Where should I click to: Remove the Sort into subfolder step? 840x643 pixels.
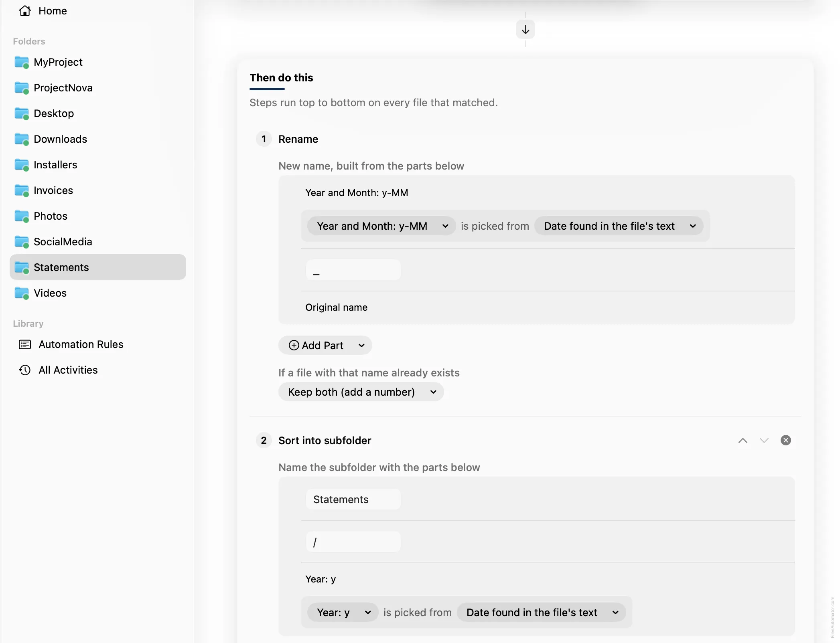tap(785, 441)
